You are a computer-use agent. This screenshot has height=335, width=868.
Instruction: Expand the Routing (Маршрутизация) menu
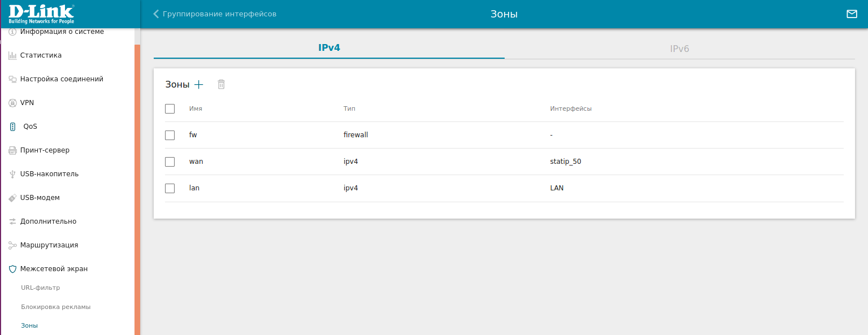coord(49,245)
